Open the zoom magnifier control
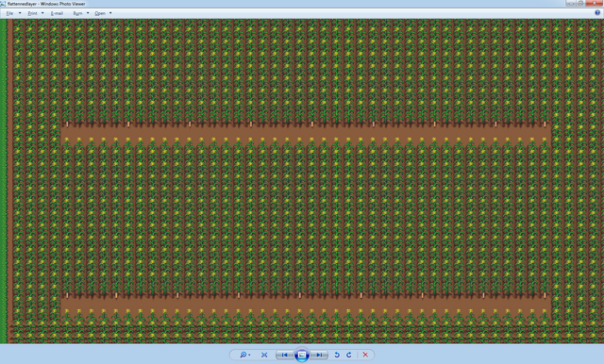The height and width of the screenshot is (364, 604). [244, 355]
